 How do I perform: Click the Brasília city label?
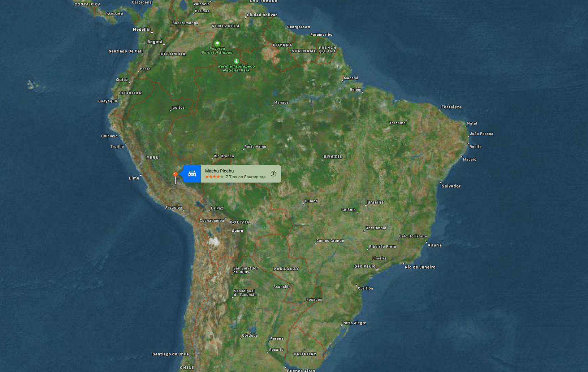(376, 202)
